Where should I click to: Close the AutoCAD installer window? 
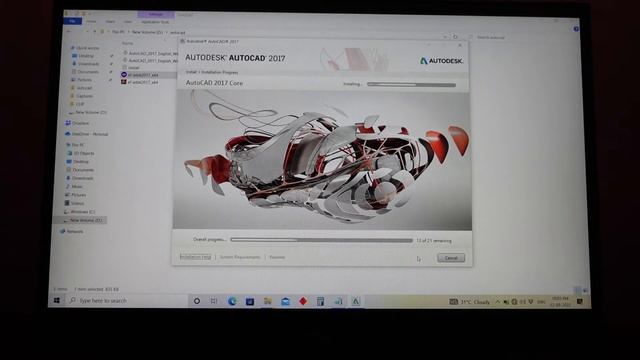click(x=460, y=45)
